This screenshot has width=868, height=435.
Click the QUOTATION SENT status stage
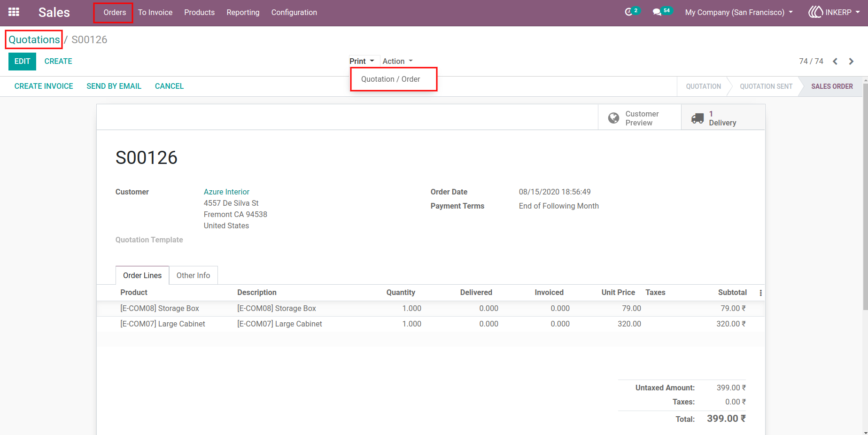click(x=766, y=86)
